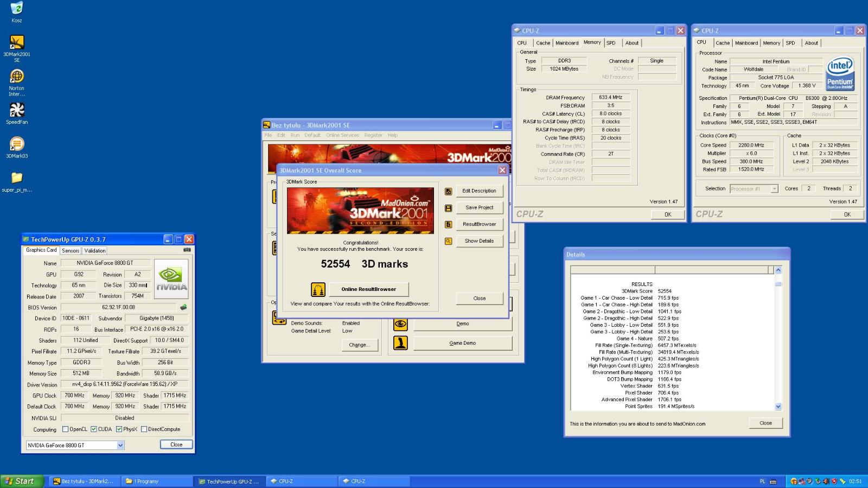This screenshot has width=868, height=488.
Task: Toggle the PhysX checkbox in GPU-Z
Action: click(x=119, y=429)
